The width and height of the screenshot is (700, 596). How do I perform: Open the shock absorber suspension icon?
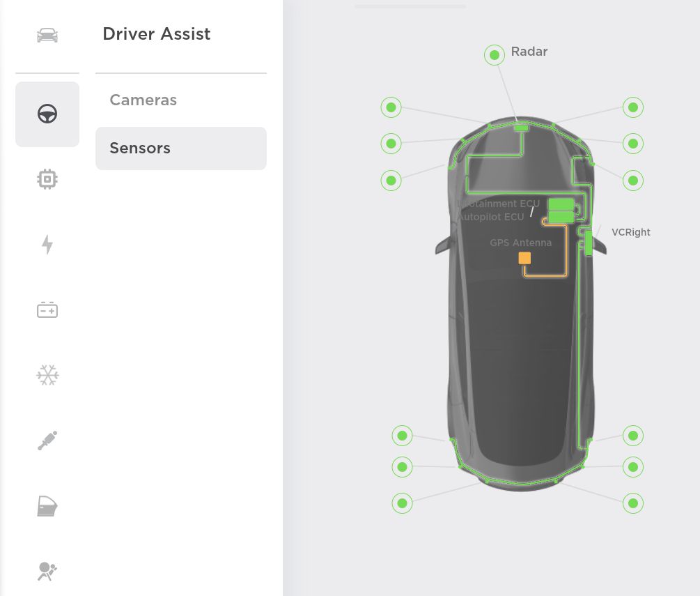pos(47,441)
